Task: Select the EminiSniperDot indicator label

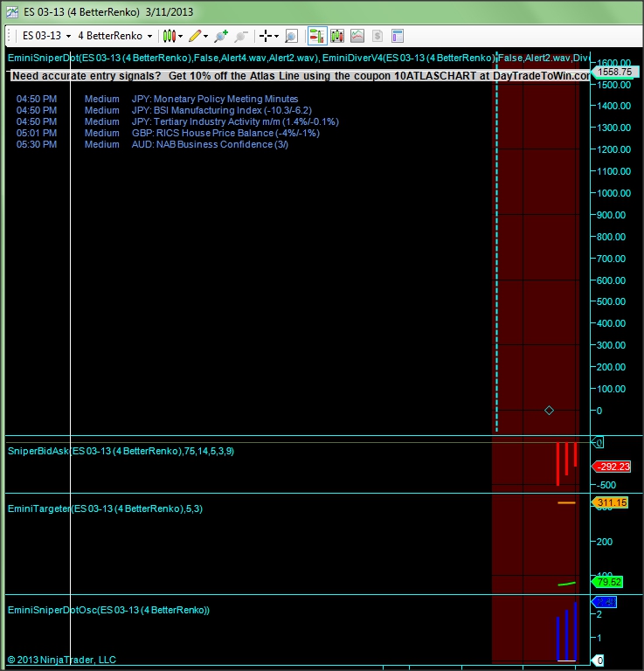Action: pos(163,58)
